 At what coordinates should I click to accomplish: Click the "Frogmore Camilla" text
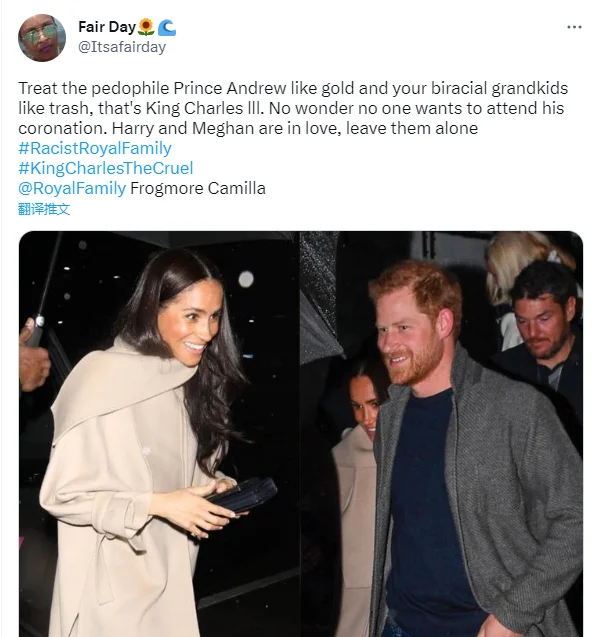click(x=198, y=188)
